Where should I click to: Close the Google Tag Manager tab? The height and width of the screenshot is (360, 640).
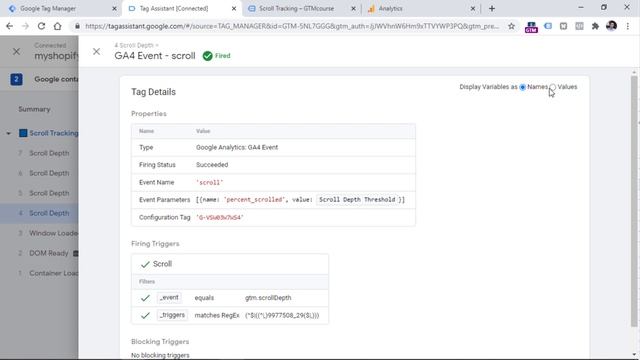[114, 9]
